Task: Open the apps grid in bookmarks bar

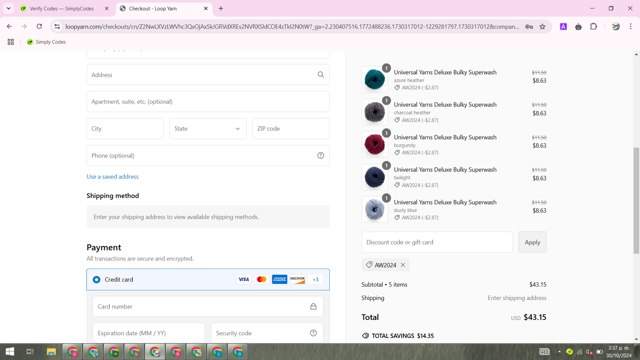Action: [11, 42]
